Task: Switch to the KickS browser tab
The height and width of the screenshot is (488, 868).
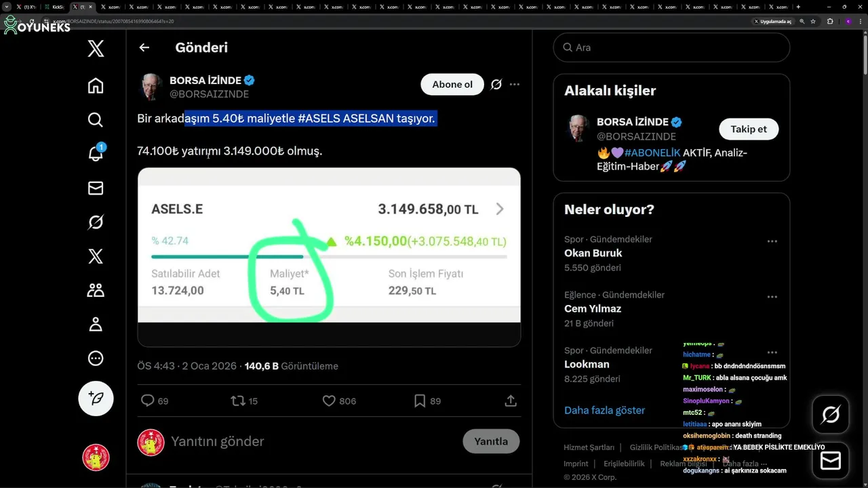Action: pyautogui.click(x=54, y=7)
